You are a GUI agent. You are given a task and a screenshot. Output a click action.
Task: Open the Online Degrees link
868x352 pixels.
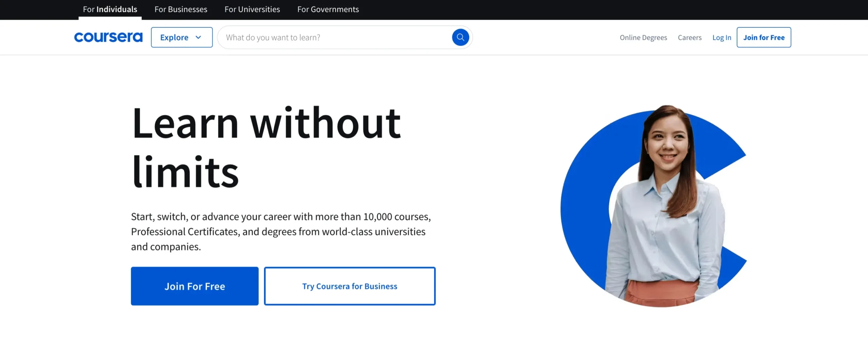pos(643,38)
